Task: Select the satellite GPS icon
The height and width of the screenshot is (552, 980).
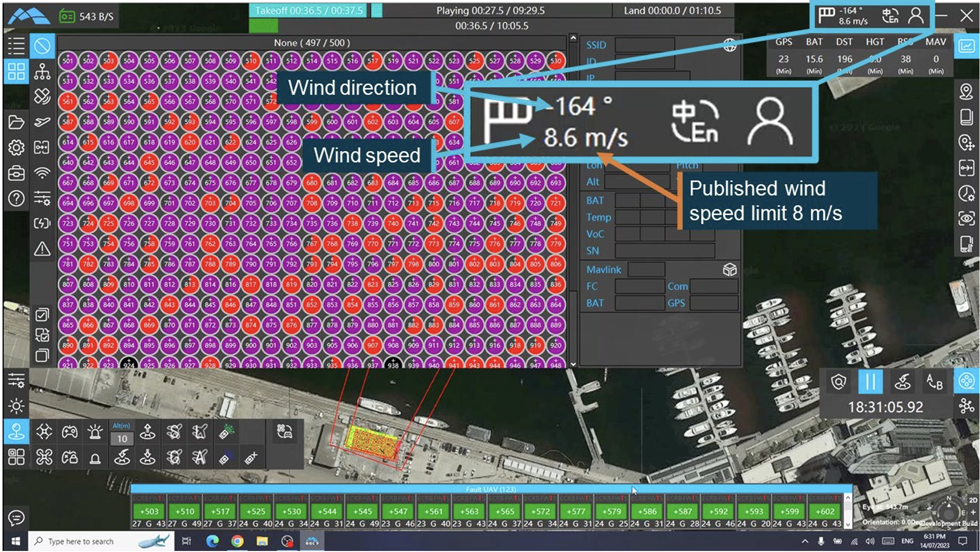Action: point(42,97)
